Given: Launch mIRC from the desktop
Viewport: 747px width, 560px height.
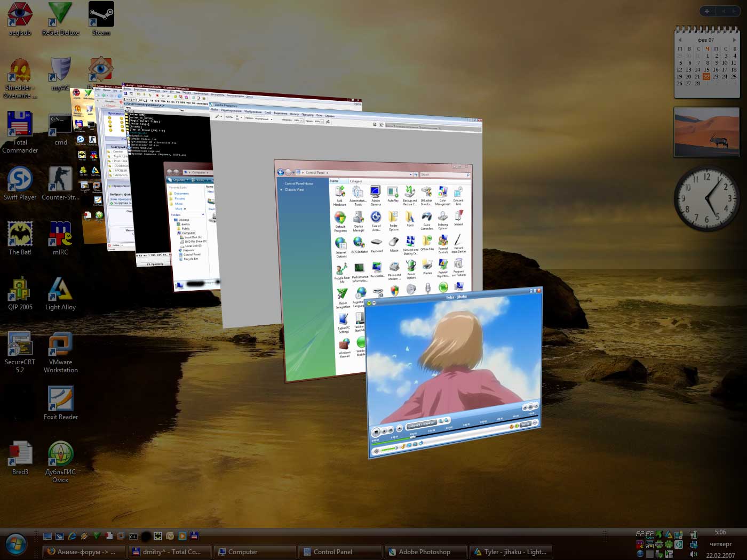Looking at the screenshot, I should (x=60, y=235).
